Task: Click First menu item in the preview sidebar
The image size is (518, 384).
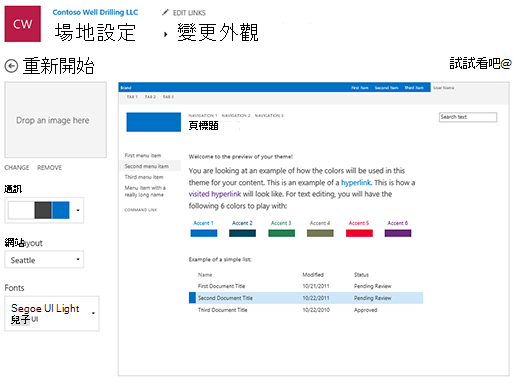Action: (x=143, y=155)
